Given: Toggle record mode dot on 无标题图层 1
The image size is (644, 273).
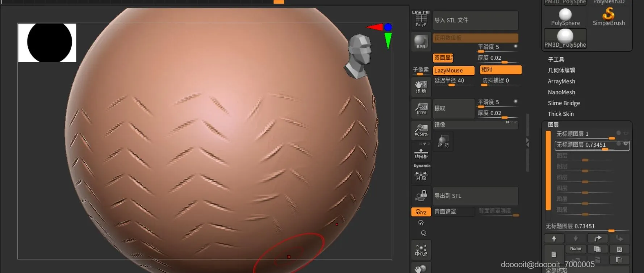Looking at the screenshot, I should (x=619, y=133).
